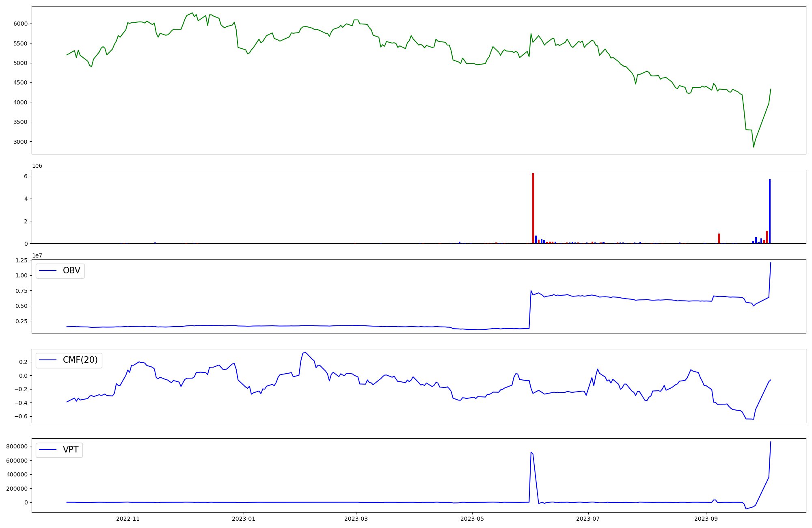Click the 1.25 tick on the OBV axis

click(x=21, y=260)
